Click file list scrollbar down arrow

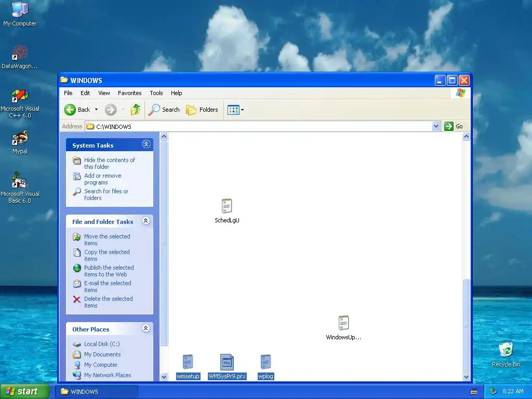coord(466,377)
